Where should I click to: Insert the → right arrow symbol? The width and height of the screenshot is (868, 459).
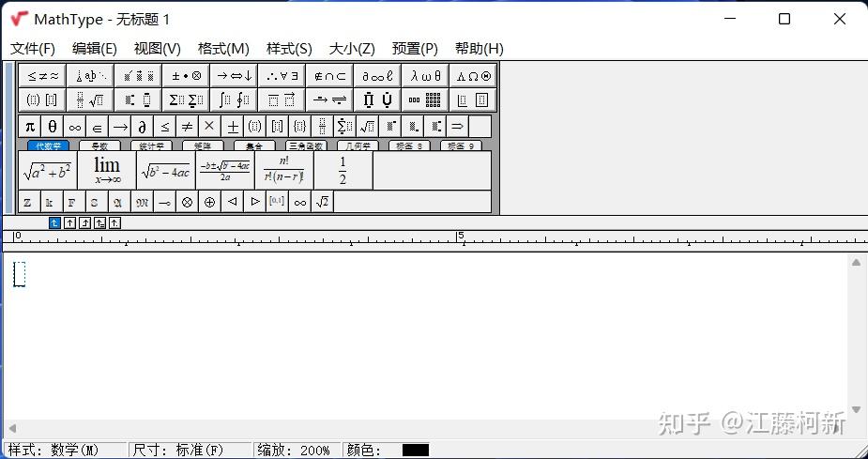point(119,126)
